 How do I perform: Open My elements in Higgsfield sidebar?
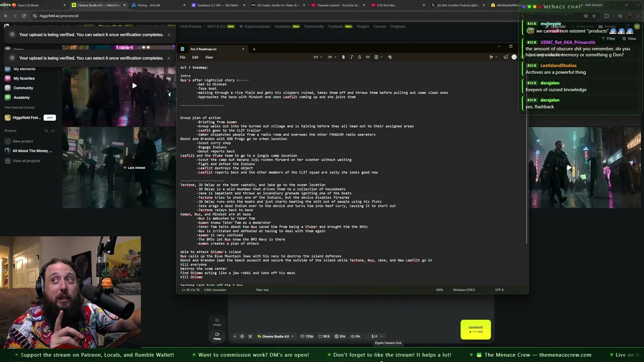(x=24, y=69)
